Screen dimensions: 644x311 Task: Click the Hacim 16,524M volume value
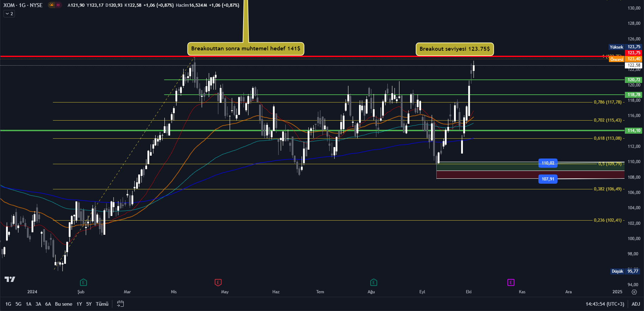pos(191,5)
